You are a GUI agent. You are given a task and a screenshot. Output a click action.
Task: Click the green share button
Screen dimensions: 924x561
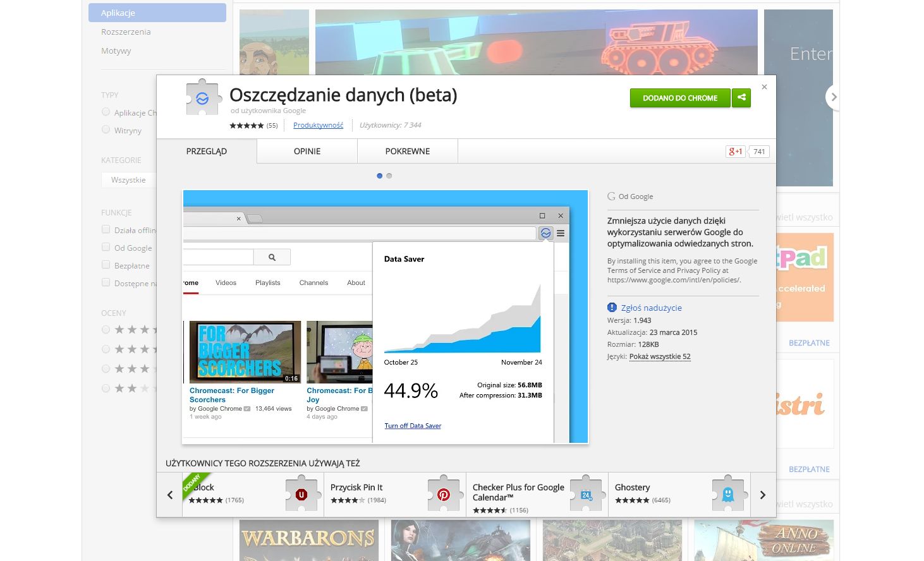coord(741,98)
